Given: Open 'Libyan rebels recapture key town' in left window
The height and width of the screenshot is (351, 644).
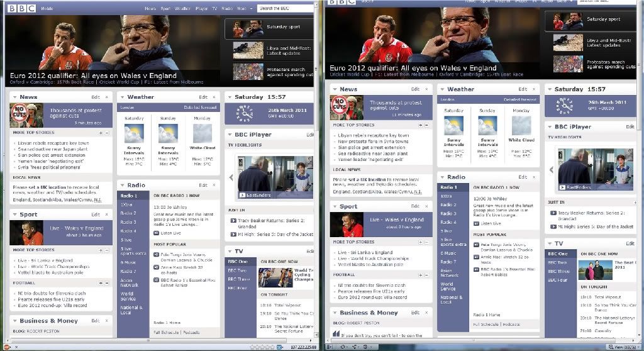Looking at the screenshot, I should 53,143.
